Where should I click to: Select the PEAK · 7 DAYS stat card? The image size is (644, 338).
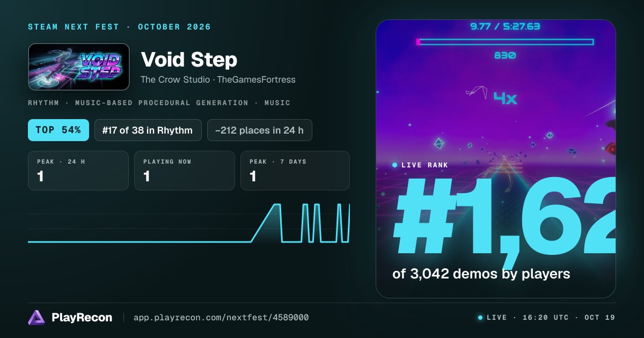tap(295, 171)
